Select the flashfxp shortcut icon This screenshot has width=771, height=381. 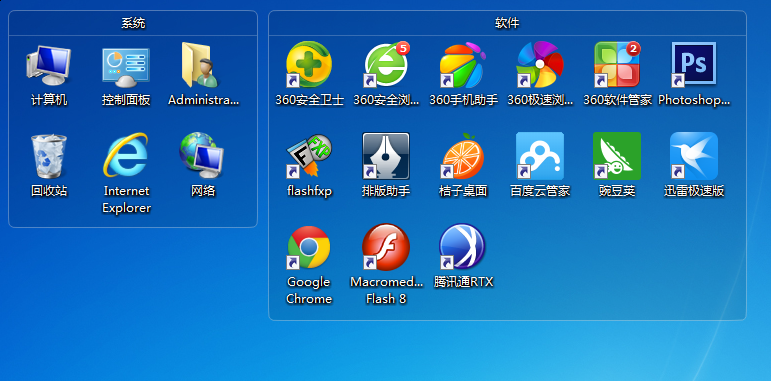coord(309,156)
